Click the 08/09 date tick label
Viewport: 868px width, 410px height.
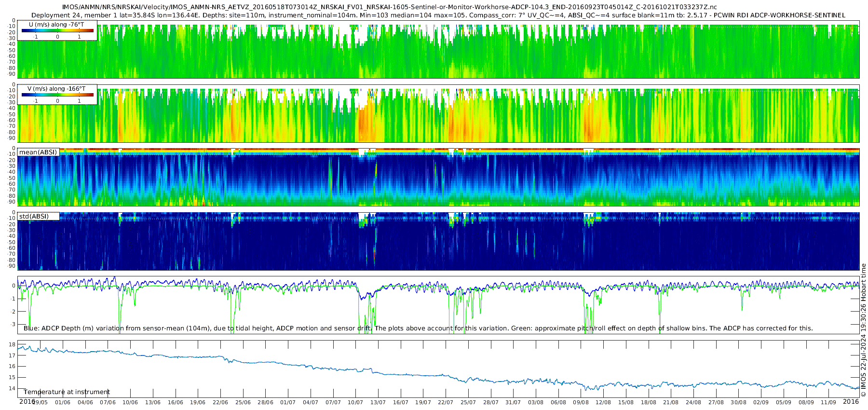point(806,402)
